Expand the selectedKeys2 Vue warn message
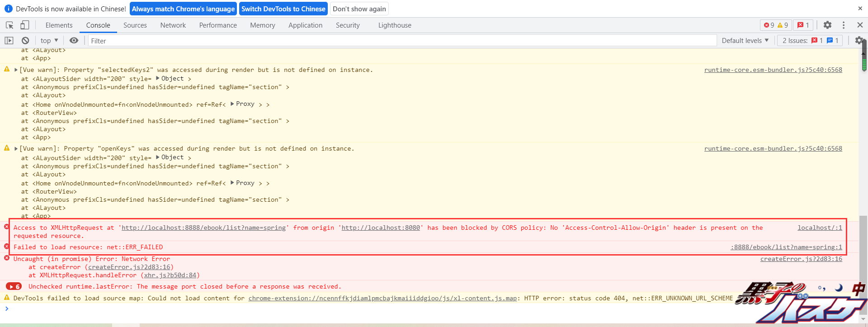The height and width of the screenshot is (327, 868). pyautogui.click(x=16, y=70)
